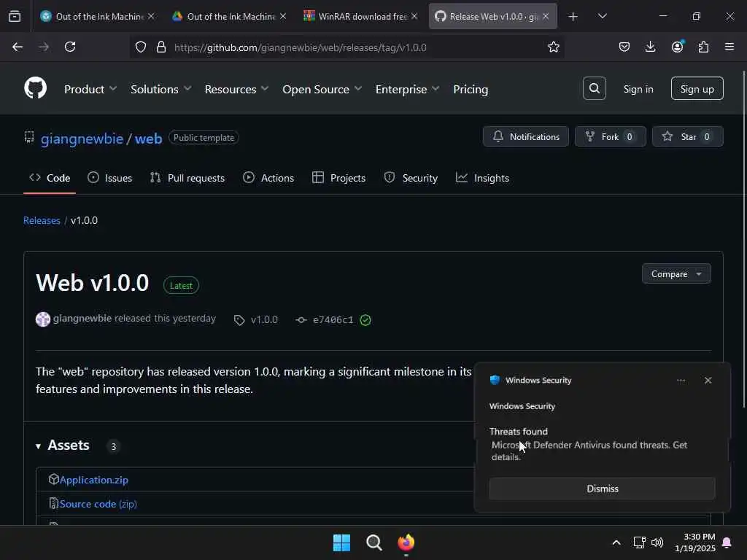Switch to the Code tab

[50, 178]
